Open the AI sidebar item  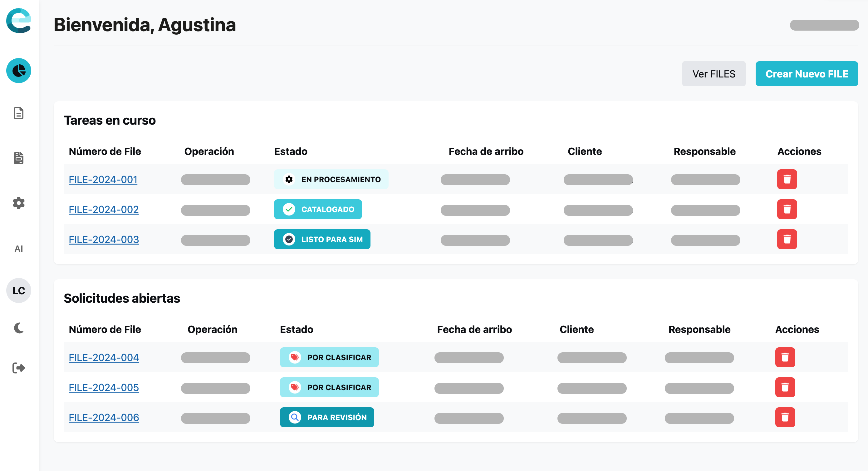(19, 249)
